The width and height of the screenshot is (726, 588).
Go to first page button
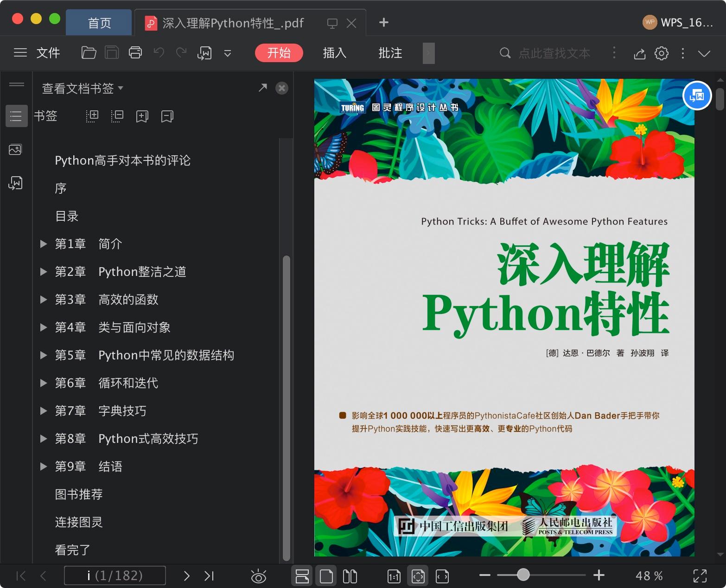[x=21, y=576]
